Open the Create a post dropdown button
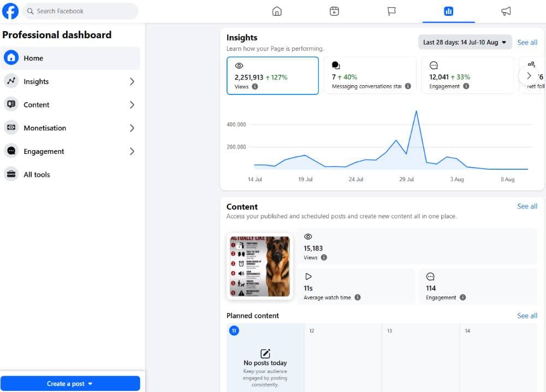 point(70,383)
